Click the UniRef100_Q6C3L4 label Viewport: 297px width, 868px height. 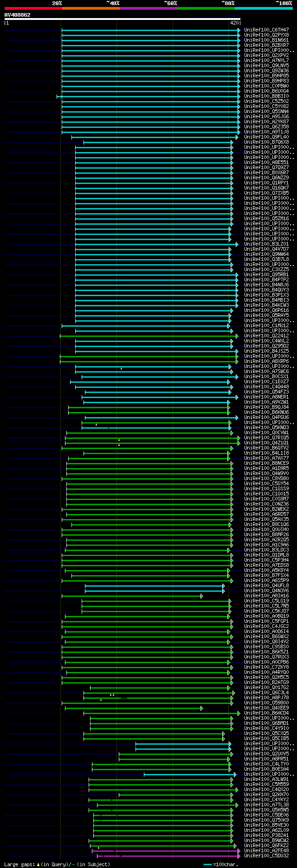tap(266, 693)
